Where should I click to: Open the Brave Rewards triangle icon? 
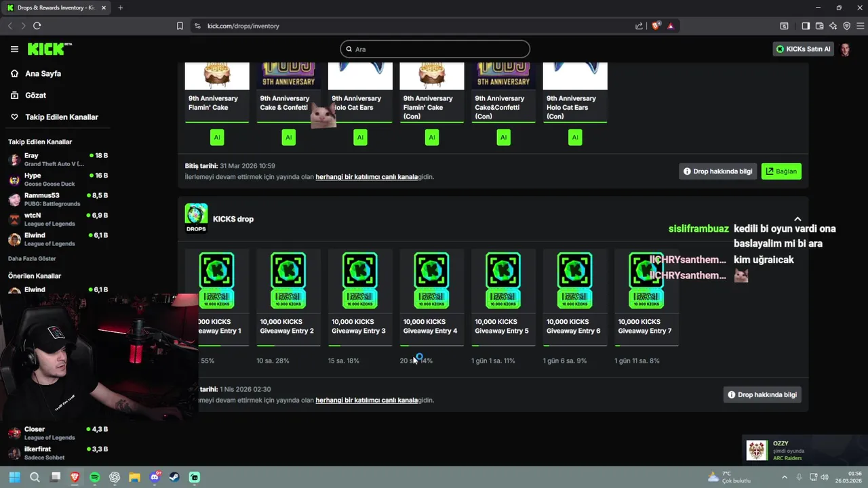[670, 26]
